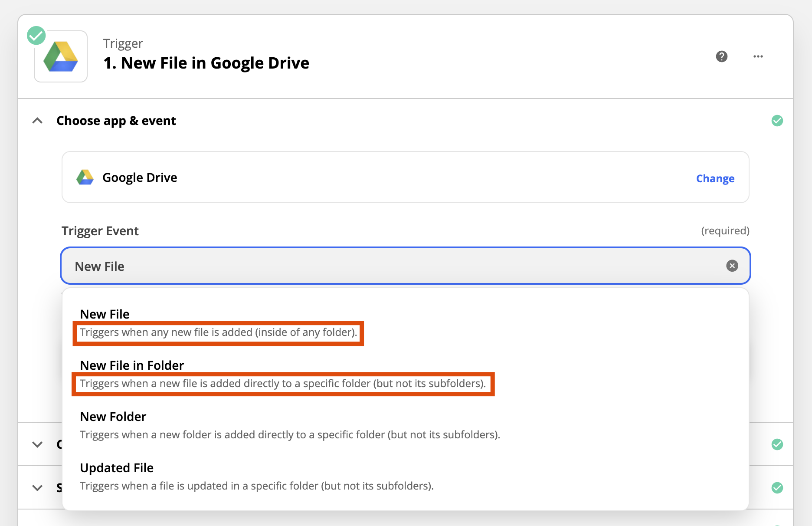The image size is (812, 526).
Task: Open the help question mark icon
Action: click(722, 56)
